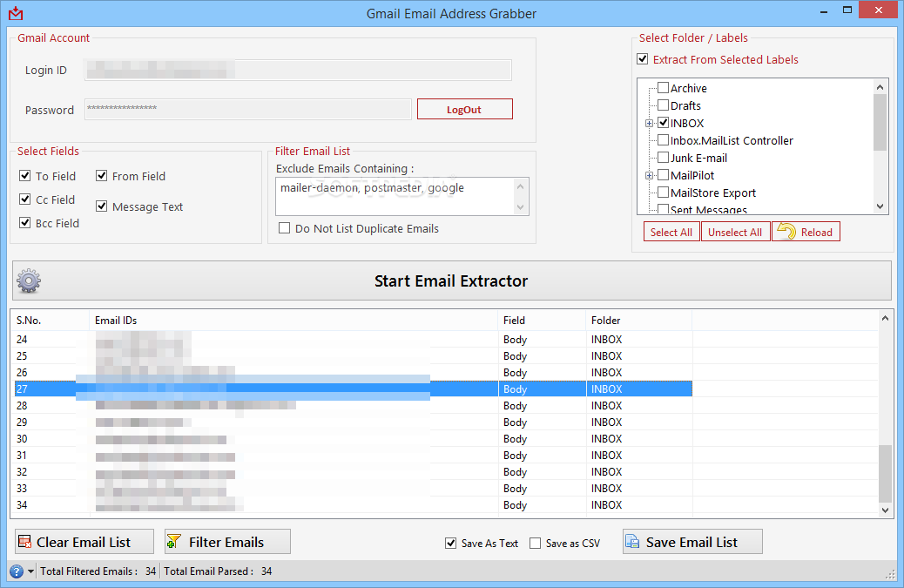Expand the MailPilot tree node

[x=649, y=175]
